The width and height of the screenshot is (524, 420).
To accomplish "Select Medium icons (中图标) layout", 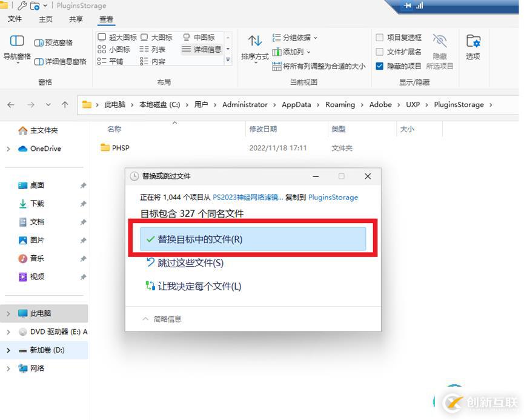I will tap(199, 37).
